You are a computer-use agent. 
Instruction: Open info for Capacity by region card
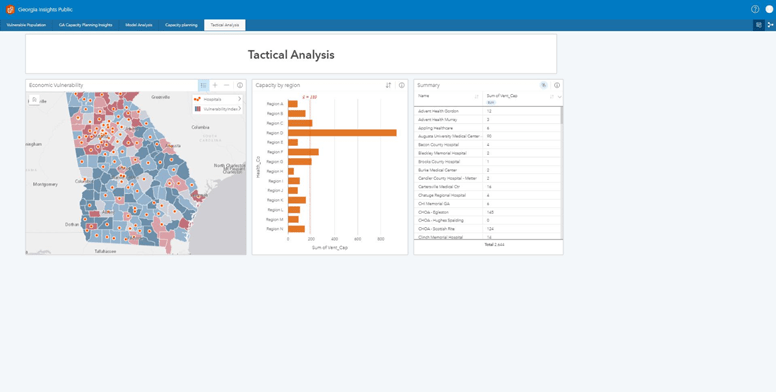point(401,86)
